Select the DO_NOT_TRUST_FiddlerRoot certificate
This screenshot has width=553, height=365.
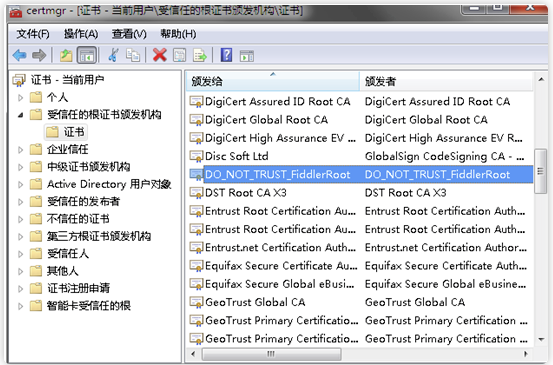click(360, 175)
